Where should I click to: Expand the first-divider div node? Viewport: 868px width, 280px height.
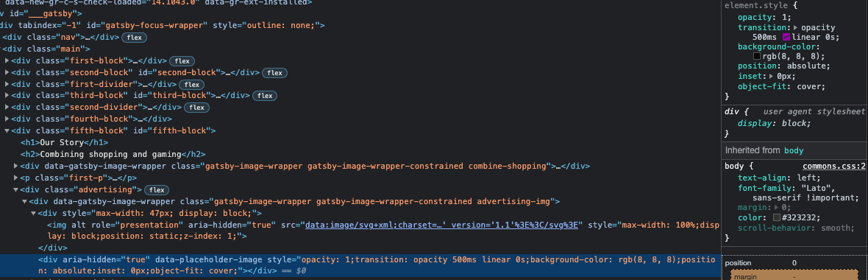7,84
